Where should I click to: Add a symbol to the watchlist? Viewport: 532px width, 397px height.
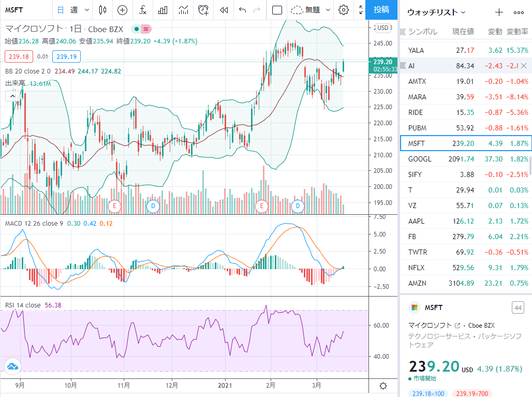(499, 12)
